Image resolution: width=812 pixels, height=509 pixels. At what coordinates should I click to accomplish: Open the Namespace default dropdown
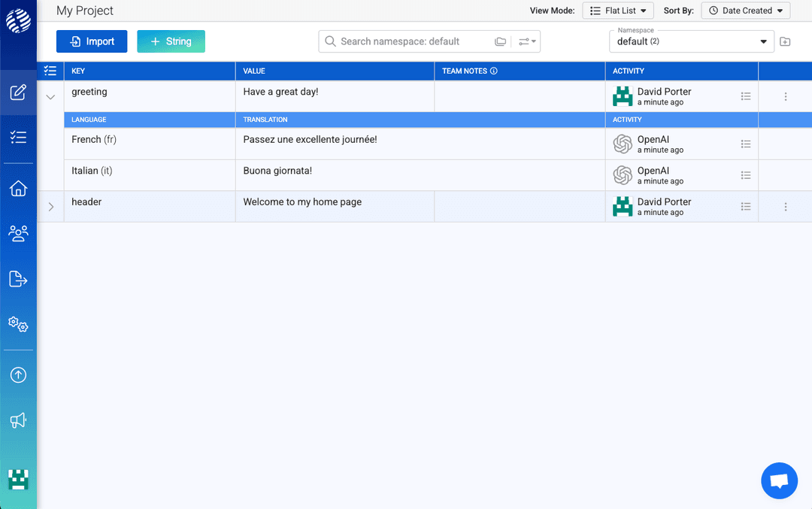(690, 41)
